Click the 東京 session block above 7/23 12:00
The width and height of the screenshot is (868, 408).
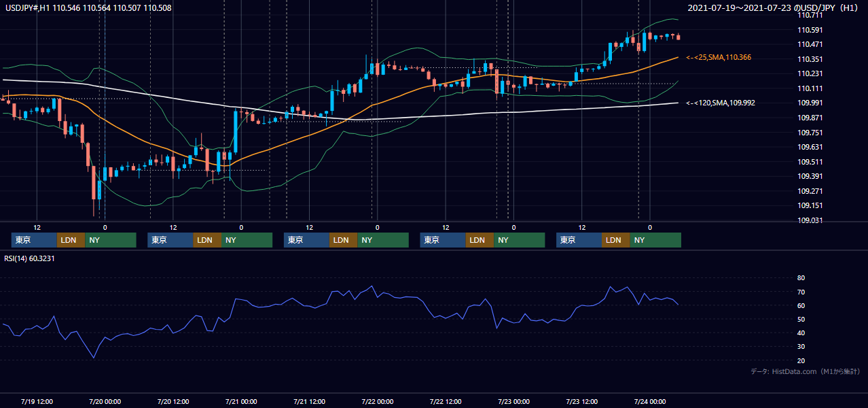tap(579, 240)
